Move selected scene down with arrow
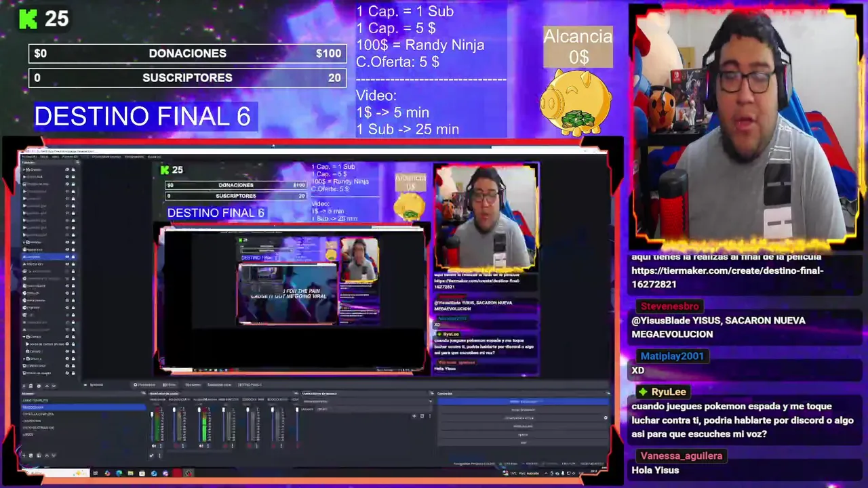The width and height of the screenshot is (868, 488). pos(54,455)
